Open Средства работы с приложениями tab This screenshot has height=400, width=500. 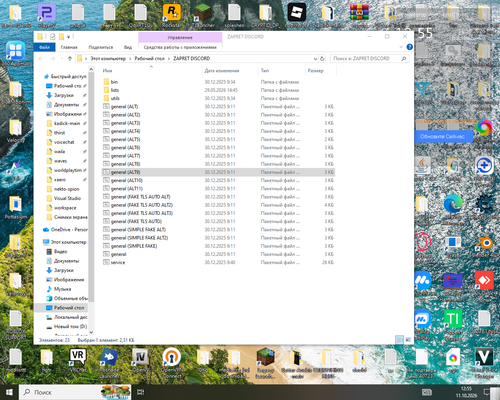[x=180, y=47]
